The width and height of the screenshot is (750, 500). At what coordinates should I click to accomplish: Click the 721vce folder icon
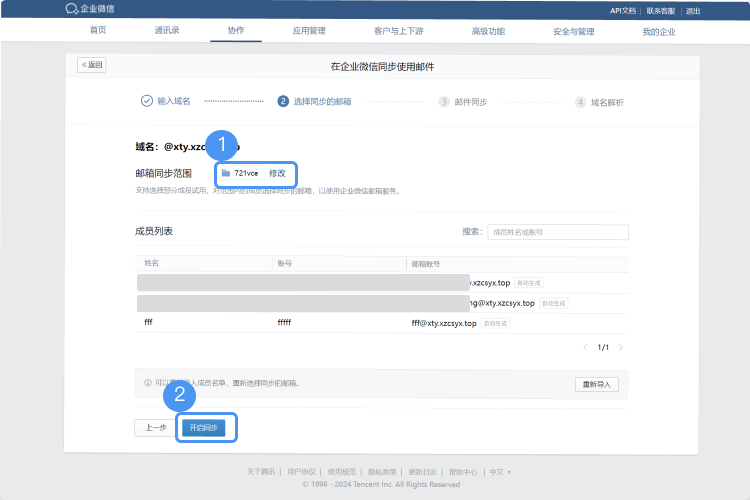[x=226, y=173]
